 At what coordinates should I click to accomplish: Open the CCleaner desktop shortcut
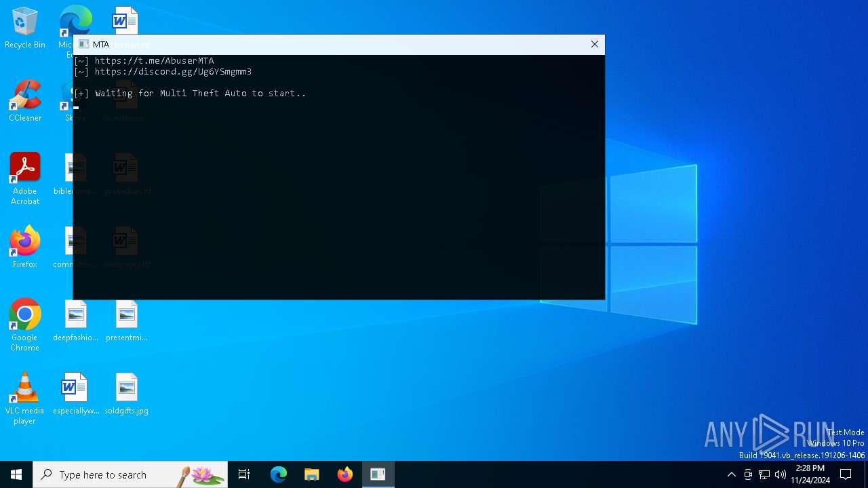pos(25,102)
